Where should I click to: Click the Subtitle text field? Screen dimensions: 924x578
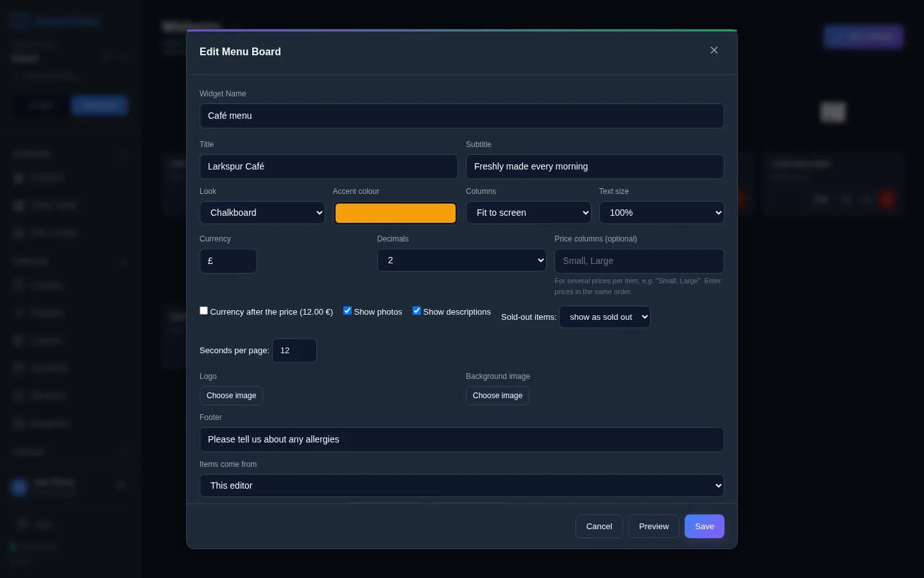595,166
